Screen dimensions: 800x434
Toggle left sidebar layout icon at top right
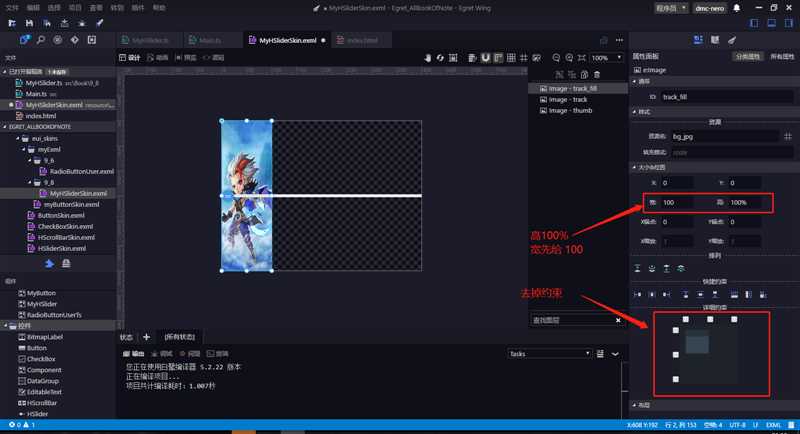tap(754, 23)
